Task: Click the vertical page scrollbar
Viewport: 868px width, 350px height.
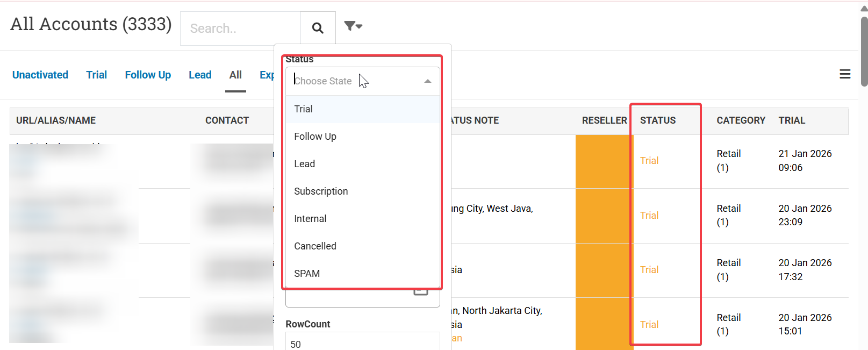Action: pyautogui.click(x=864, y=51)
